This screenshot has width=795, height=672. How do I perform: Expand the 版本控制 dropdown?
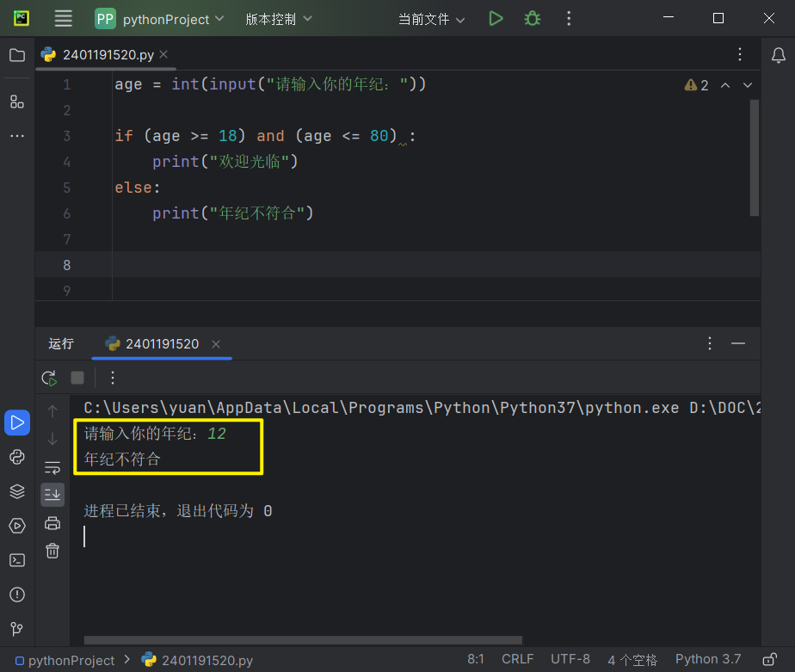pyautogui.click(x=279, y=19)
